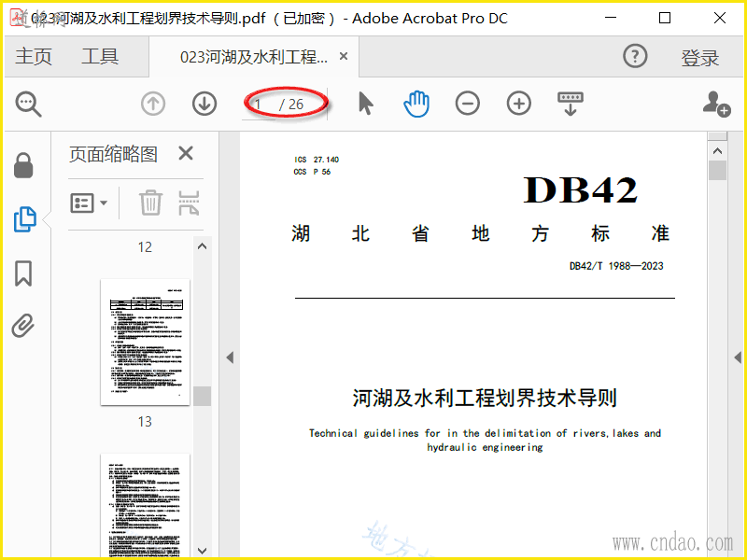747x560 pixels.
Task: Open the scrolling page display options icon
Action: click(x=571, y=104)
